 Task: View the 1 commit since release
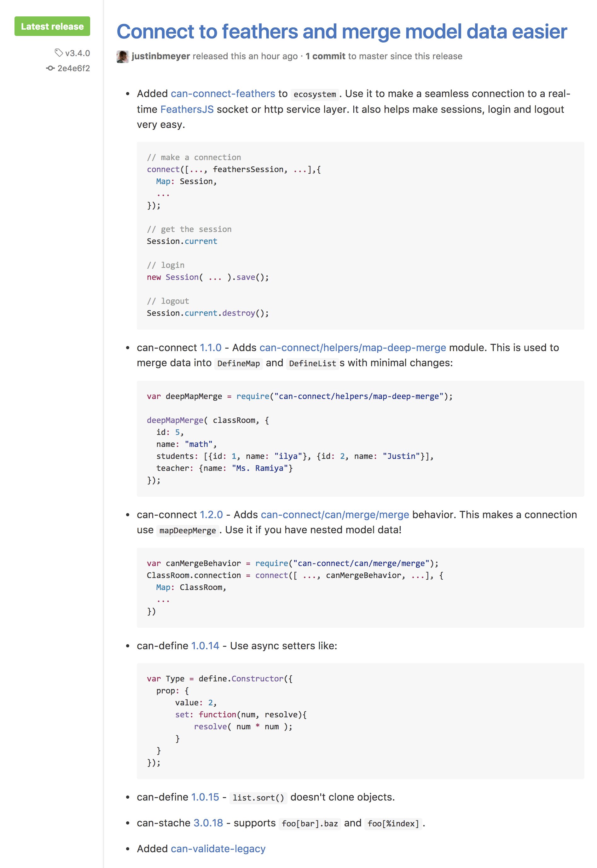tap(325, 56)
